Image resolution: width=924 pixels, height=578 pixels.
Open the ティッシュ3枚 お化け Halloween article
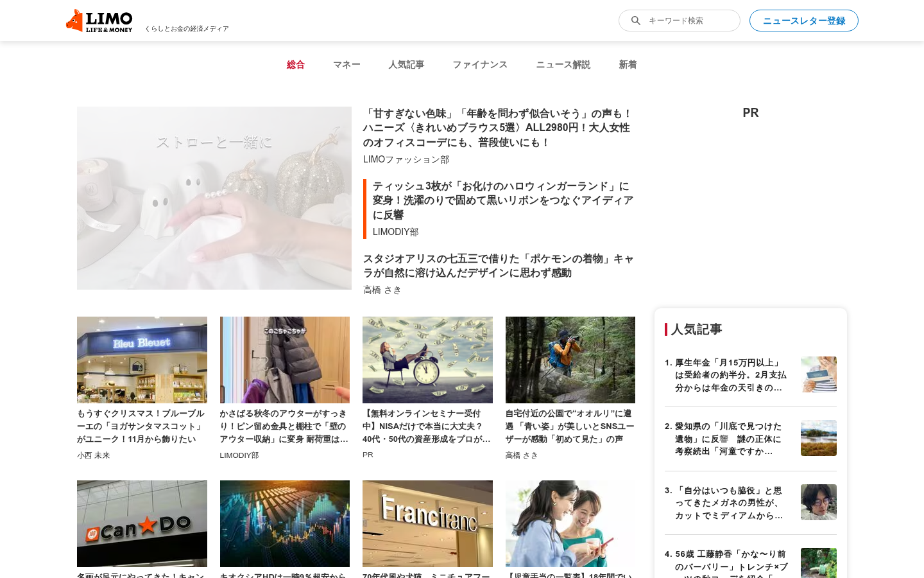pyautogui.click(x=503, y=200)
